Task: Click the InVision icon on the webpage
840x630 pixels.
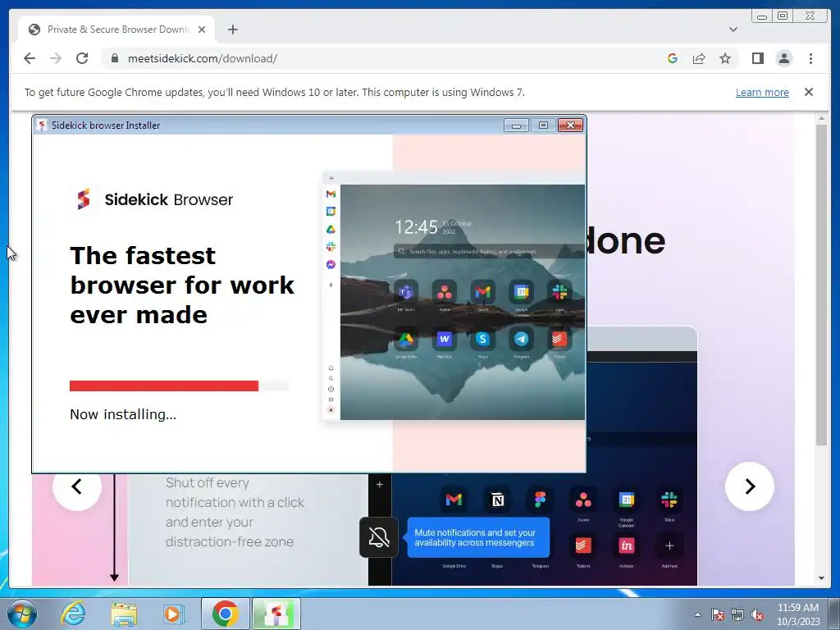Action: pos(626,546)
